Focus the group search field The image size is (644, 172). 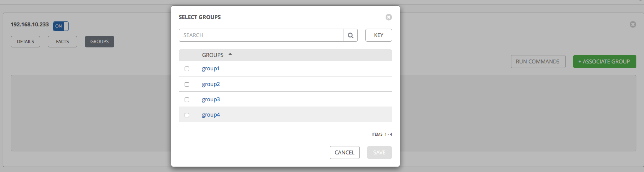(261, 35)
